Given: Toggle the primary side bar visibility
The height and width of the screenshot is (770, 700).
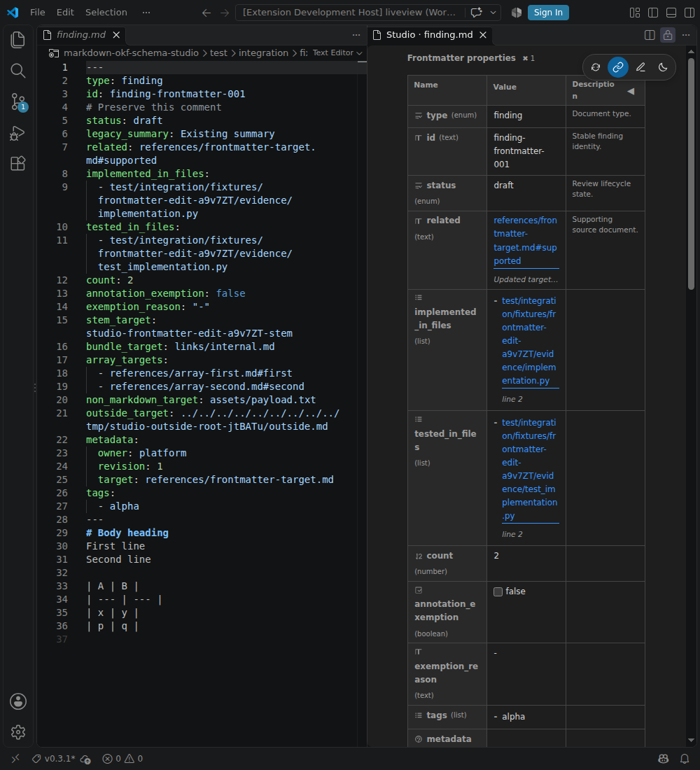Looking at the screenshot, I should (x=653, y=13).
